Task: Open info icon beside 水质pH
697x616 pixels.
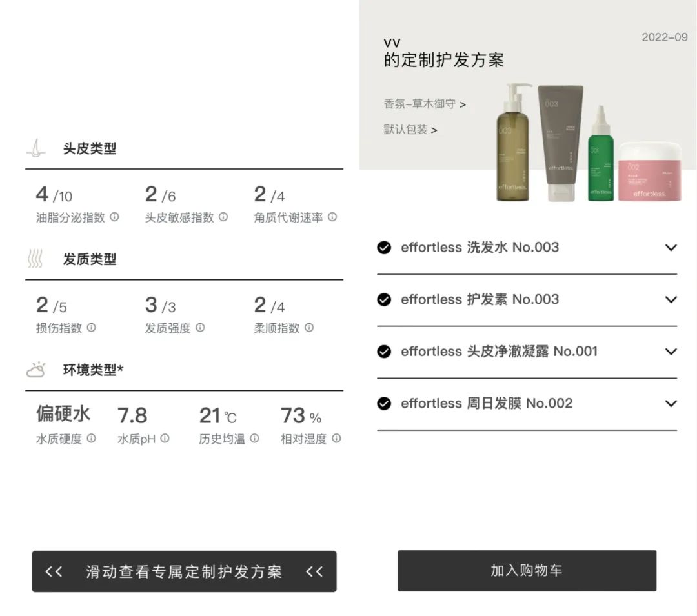Action: pos(165,439)
